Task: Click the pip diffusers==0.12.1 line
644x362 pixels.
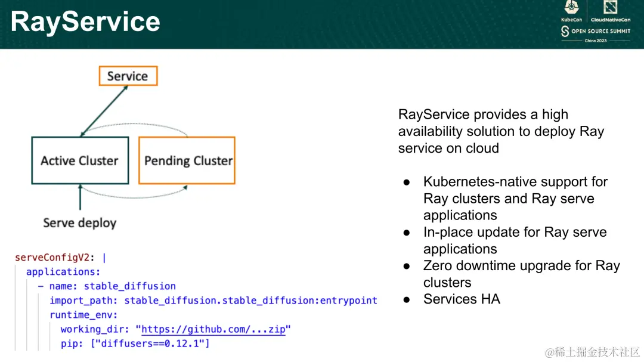Action: coord(135,344)
